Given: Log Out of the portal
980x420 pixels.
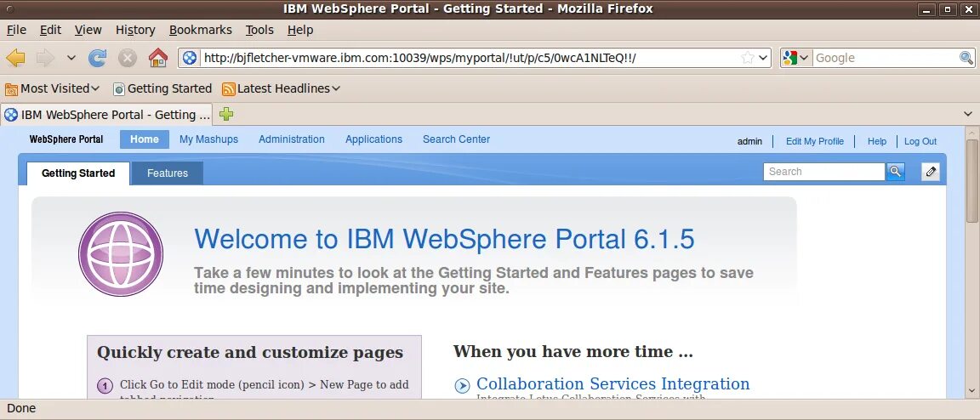Looking at the screenshot, I should (920, 141).
